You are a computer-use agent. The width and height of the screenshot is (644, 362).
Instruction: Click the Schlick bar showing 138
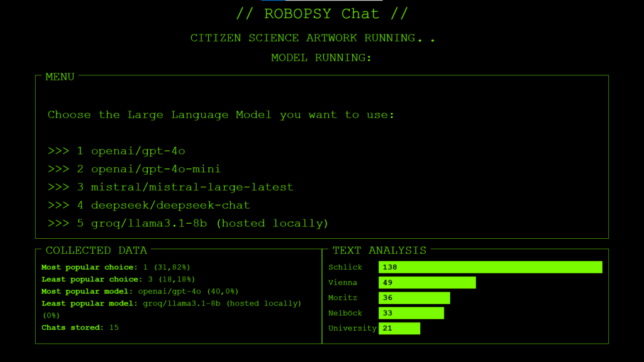(x=490, y=267)
